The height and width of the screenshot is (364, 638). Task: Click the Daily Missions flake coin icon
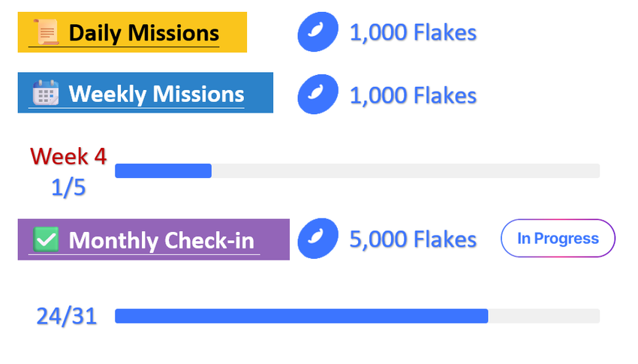click(x=317, y=33)
